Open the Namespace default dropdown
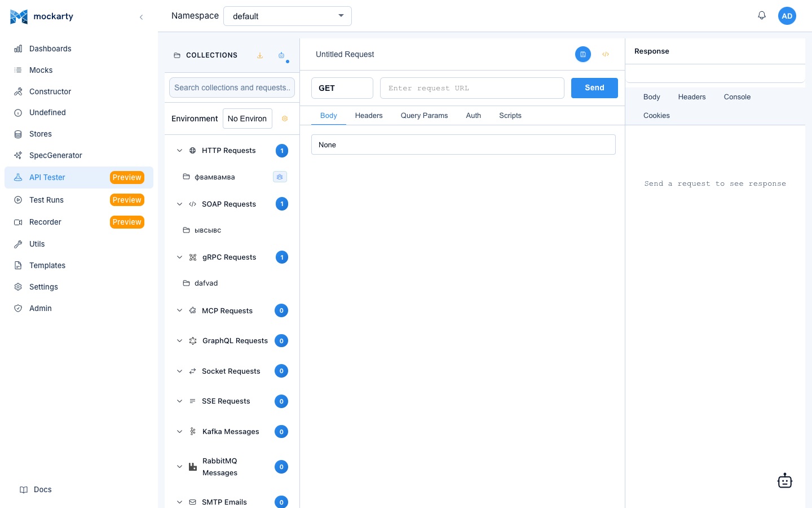The image size is (812, 508). (288, 16)
